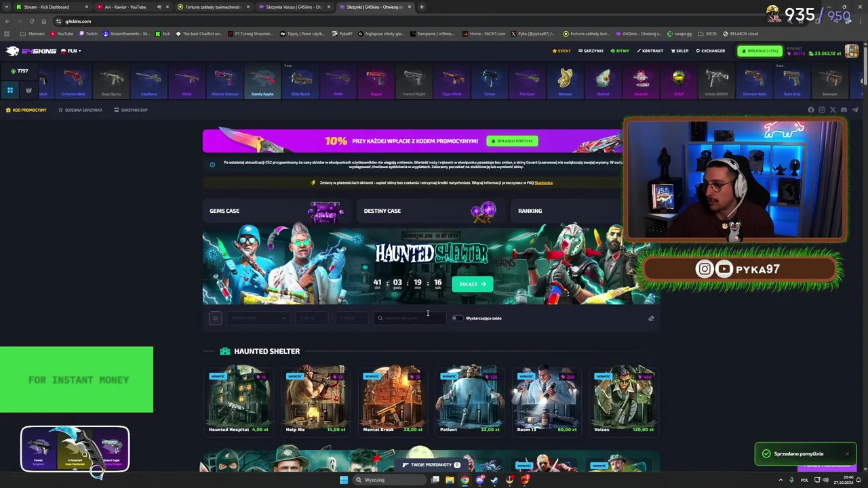Open DZIENNA SKRZYNKA link
This screenshot has height=488, width=868.
pyautogui.click(x=80, y=110)
